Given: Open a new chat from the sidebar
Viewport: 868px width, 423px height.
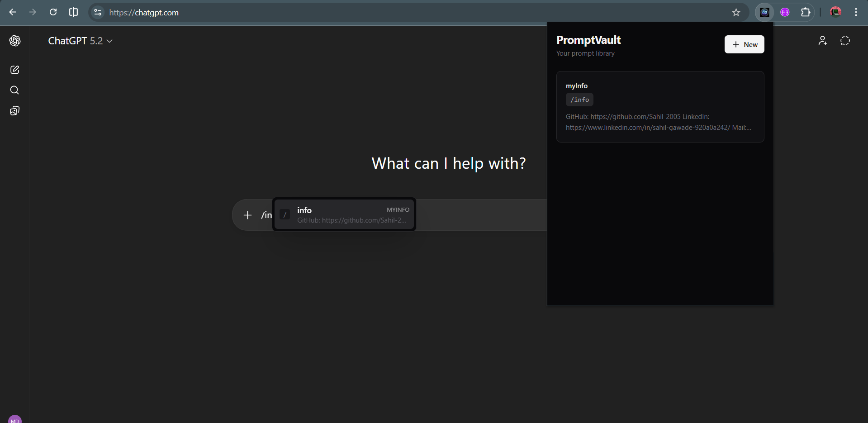Looking at the screenshot, I should (x=14, y=70).
